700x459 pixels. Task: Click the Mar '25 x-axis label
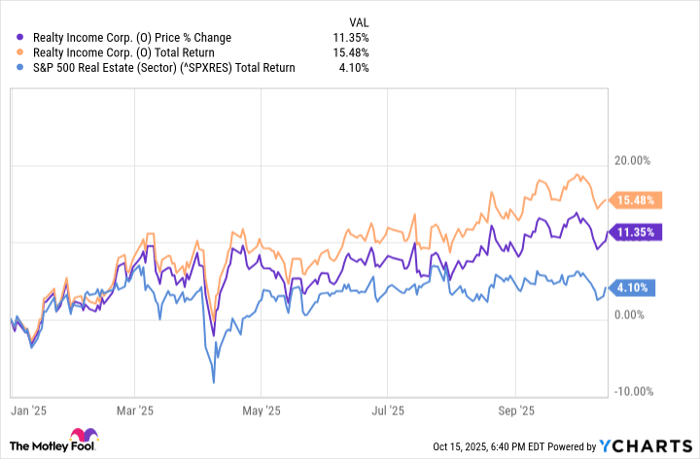[x=133, y=410]
